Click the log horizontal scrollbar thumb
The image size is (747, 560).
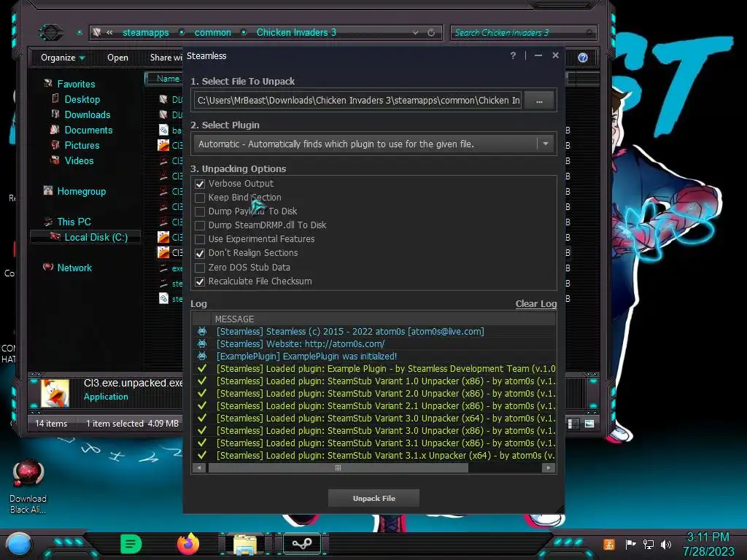tap(338, 467)
